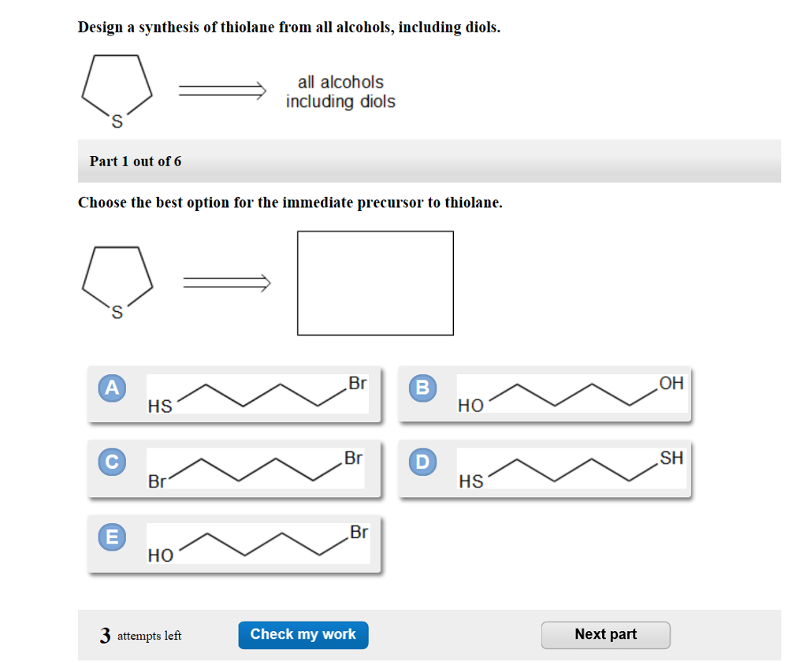Viewport: 807px width, 672px height.
Task: Click the Check my work button
Action: (303, 635)
